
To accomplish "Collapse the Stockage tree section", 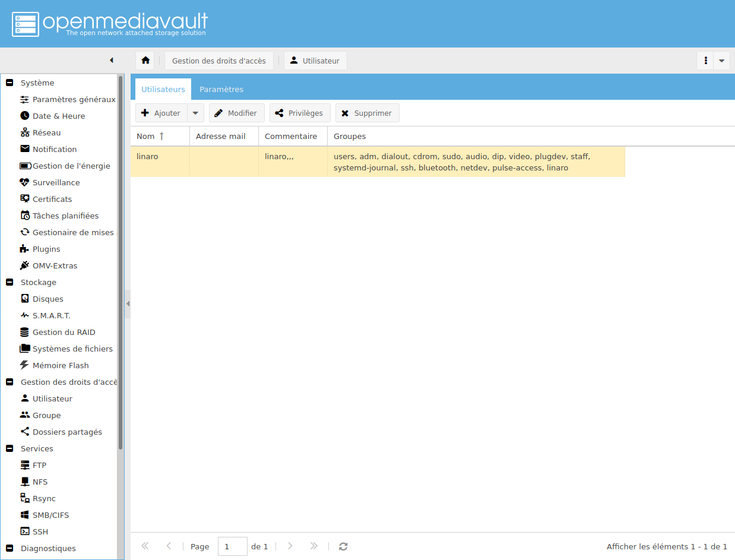I will click(9, 282).
